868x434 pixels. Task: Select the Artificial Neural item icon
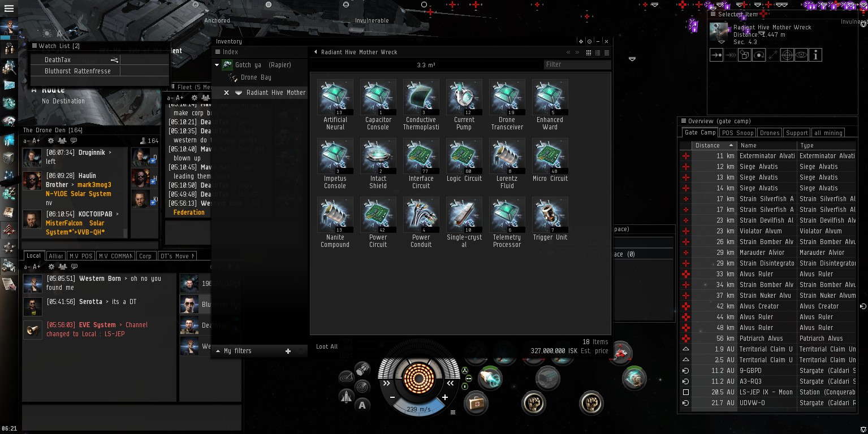(335, 97)
